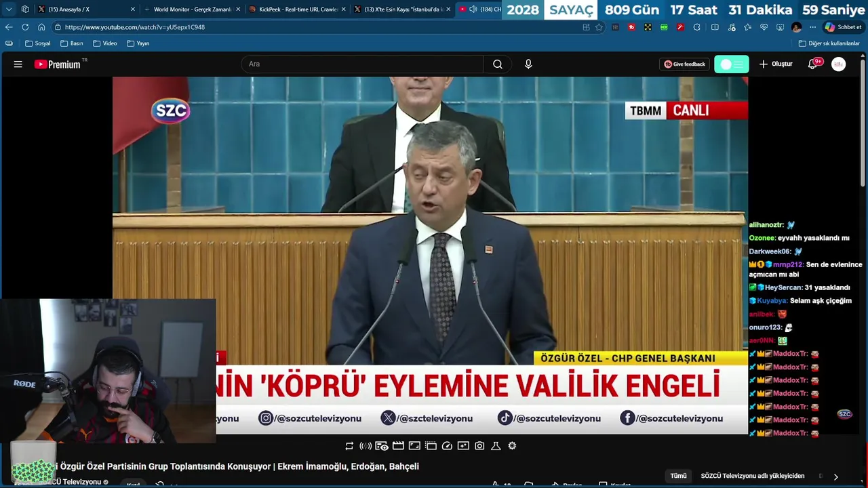Select the SÖZCÜ Televizyonu adlı yükleyiciden chip
Image resolution: width=868 pixels, height=488 pixels.
(x=753, y=476)
